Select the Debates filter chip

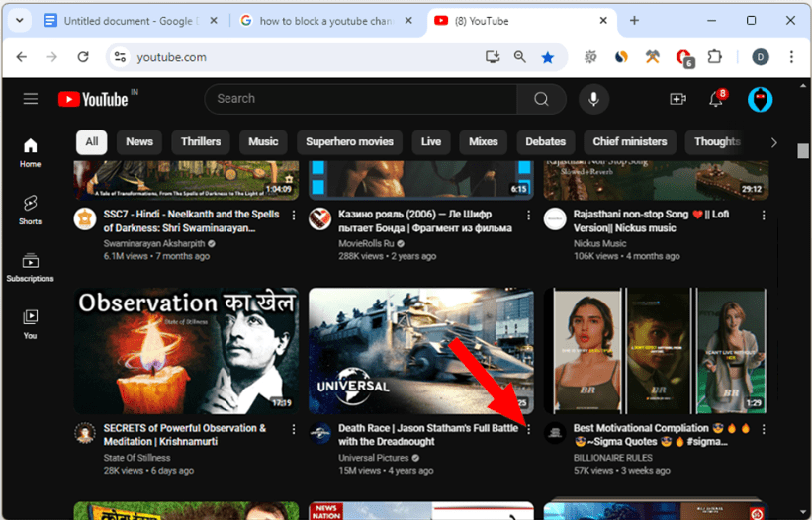pos(545,142)
